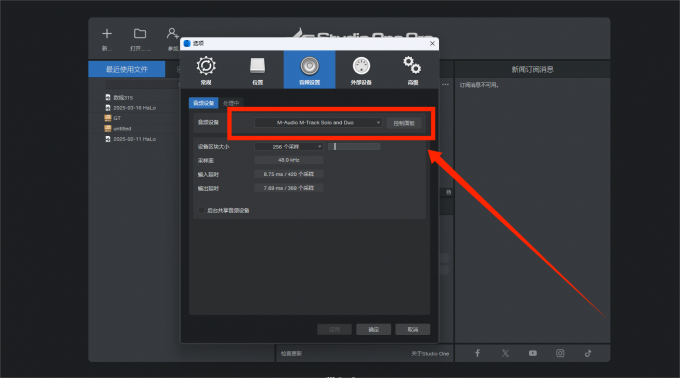The width and height of the screenshot is (680, 378).
Task: Open the X (Twitter) icon link
Action: (x=505, y=353)
